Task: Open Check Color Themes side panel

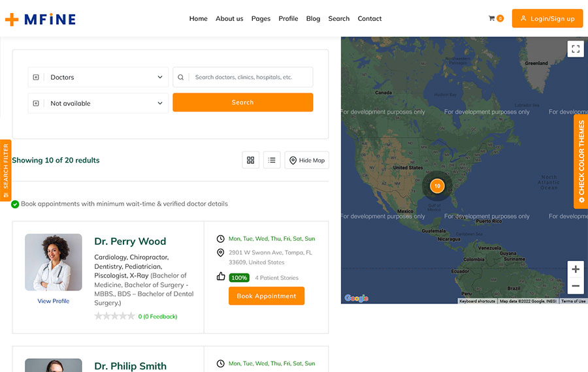Action: (x=581, y=161)
